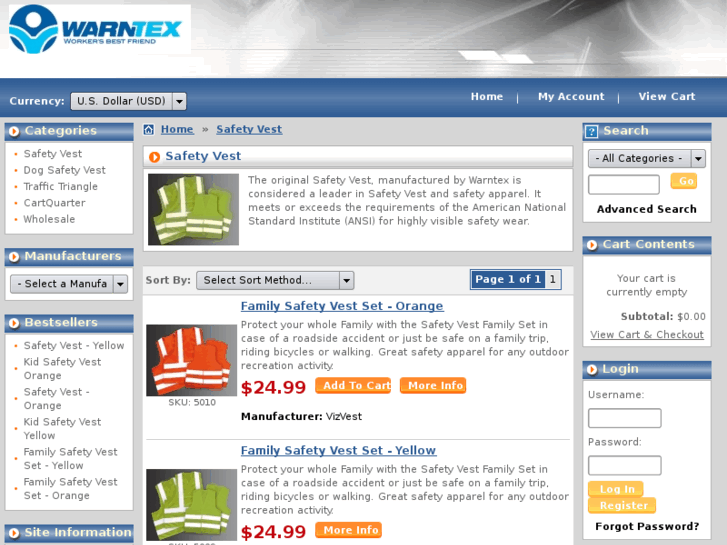Open Family Safety Vest Set - Yellow title link

tap(338, 450)
